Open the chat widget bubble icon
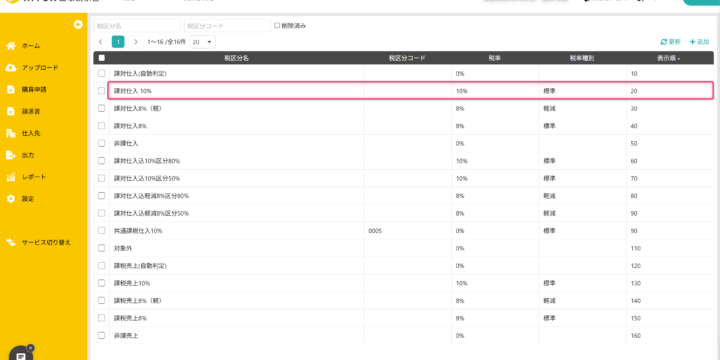This screenshot has width=720, height=360. [21, 356]
